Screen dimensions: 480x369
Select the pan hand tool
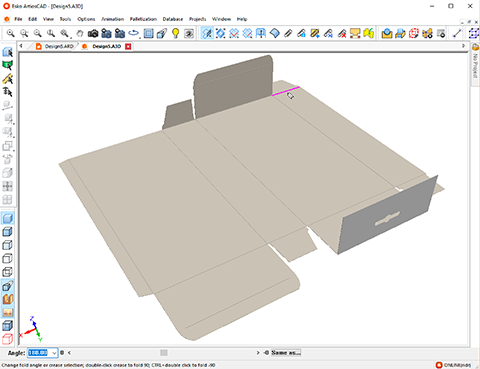(80, 33)
